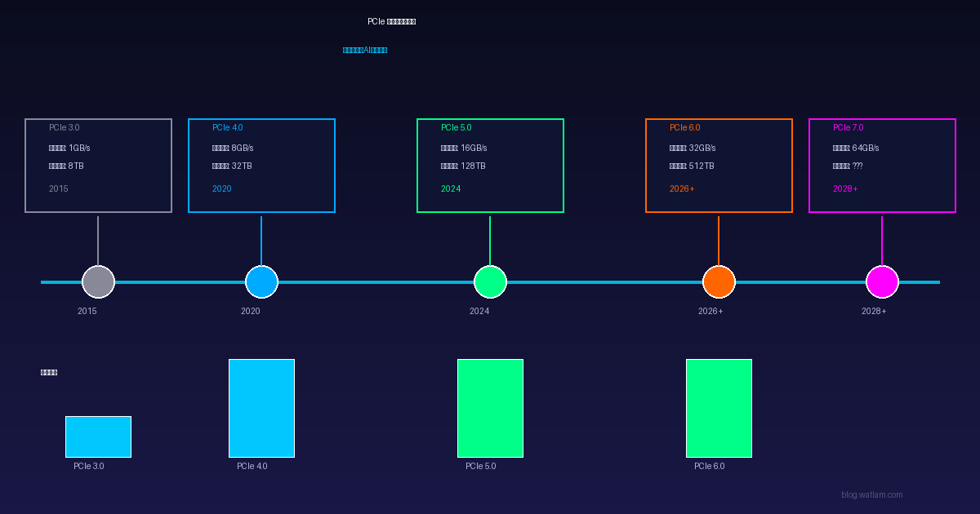Click the green 2024 timeline node
The image size is (980, 514).
tap(490, 282)
